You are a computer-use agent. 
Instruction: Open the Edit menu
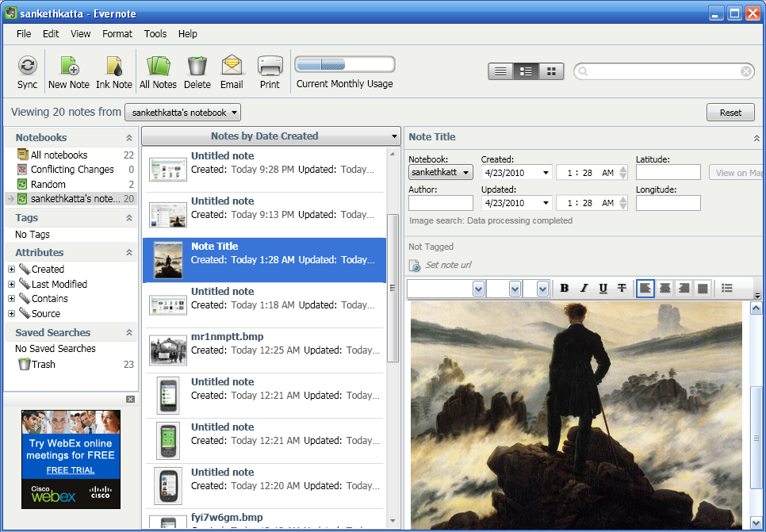click(x=51, y=34)
